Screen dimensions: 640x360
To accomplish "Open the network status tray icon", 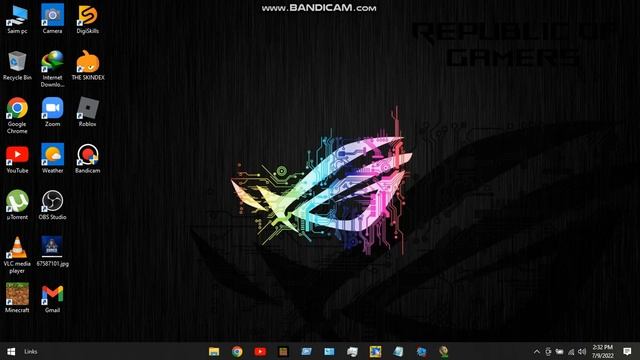I will 571,351.
